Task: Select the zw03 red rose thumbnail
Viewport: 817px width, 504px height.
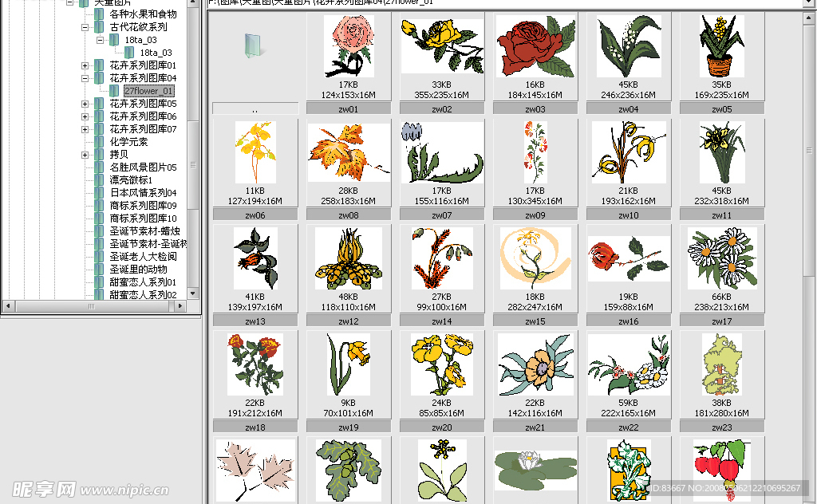Action: (535, 46)
